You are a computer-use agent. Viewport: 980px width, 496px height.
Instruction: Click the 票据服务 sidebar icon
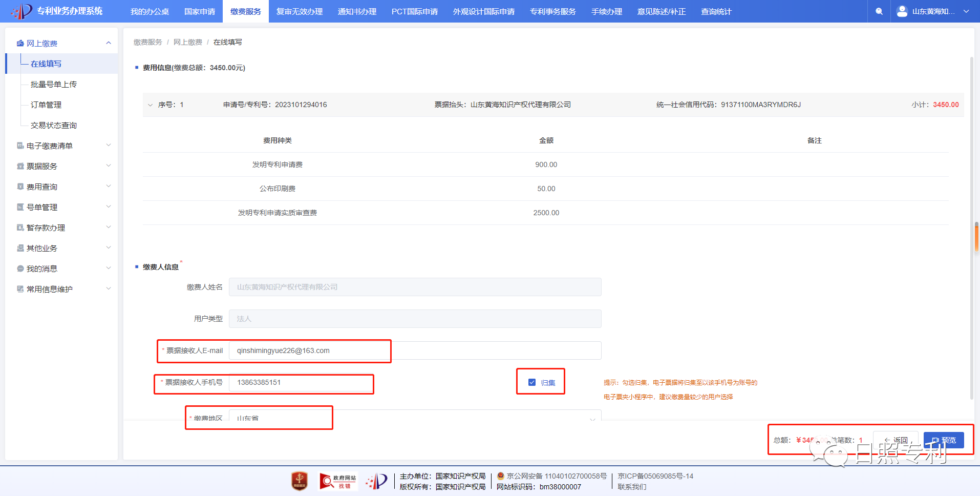(x=20, y=166)
